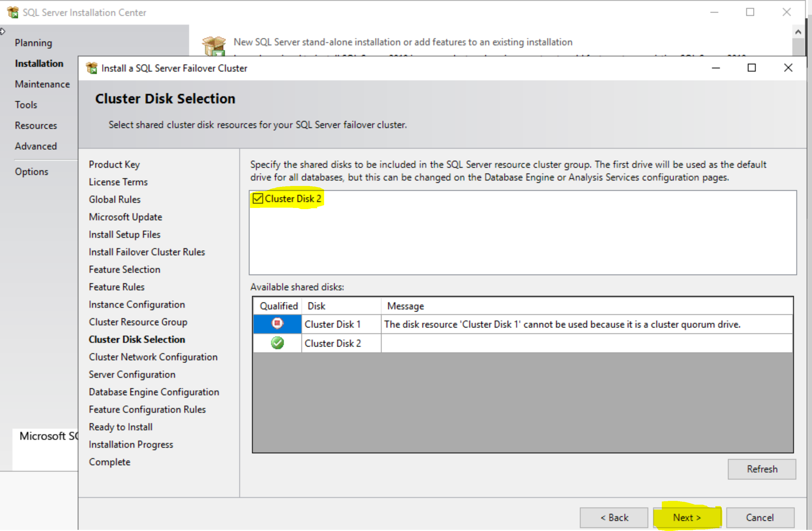Click the Qualified column header
This screenshot has width=812, height=531.
pos(278,306)
